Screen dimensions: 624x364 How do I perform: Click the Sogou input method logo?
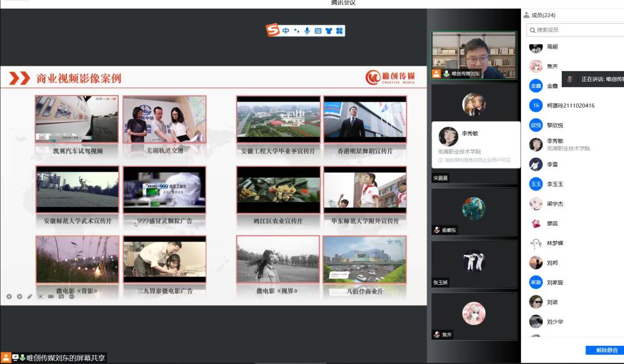272,30
